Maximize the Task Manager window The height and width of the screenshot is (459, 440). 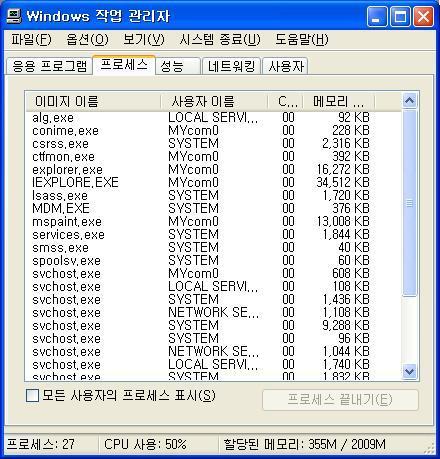[400, 16]
